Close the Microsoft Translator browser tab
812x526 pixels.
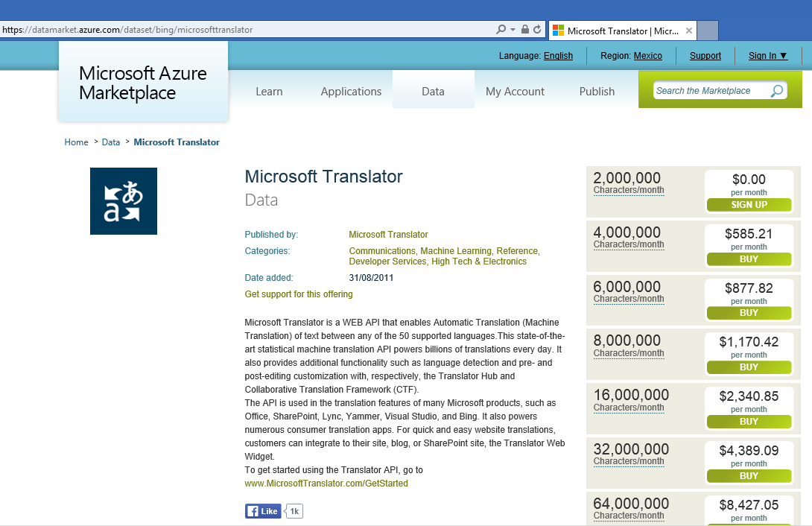click(689, 31)
